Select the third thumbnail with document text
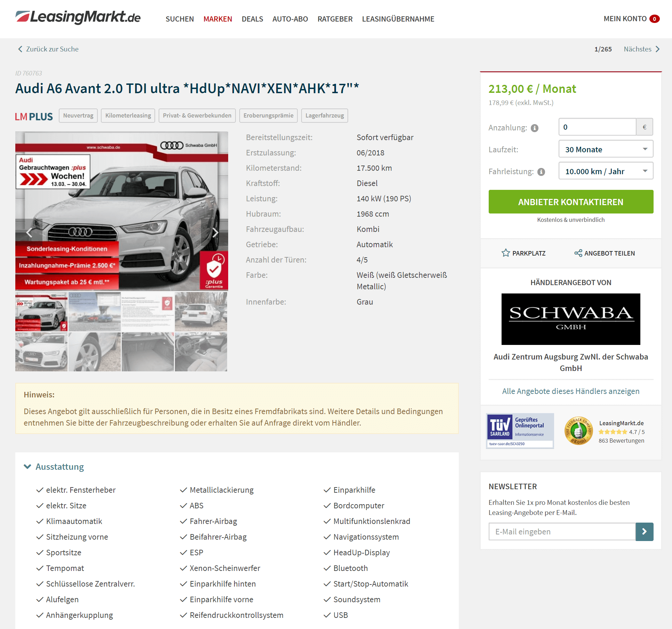Image resolution: width=672 pixels, height=629 pixels. point(148,312)
